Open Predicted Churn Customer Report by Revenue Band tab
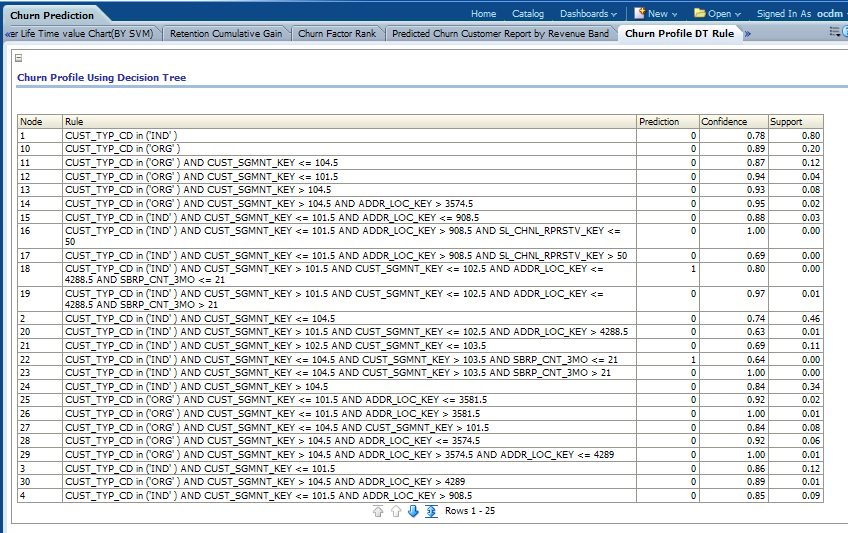This screenshot has width=848, height=533. (x=500, y=34)
